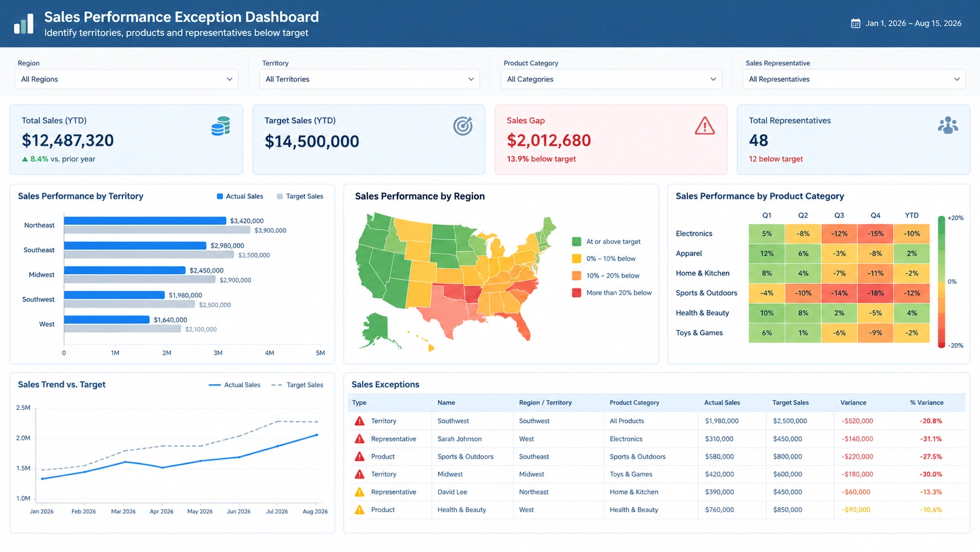Click the red alert icon in Sarah Johnson's row
The height and width of the screenshot is (552, 980).
click(360, 439)
